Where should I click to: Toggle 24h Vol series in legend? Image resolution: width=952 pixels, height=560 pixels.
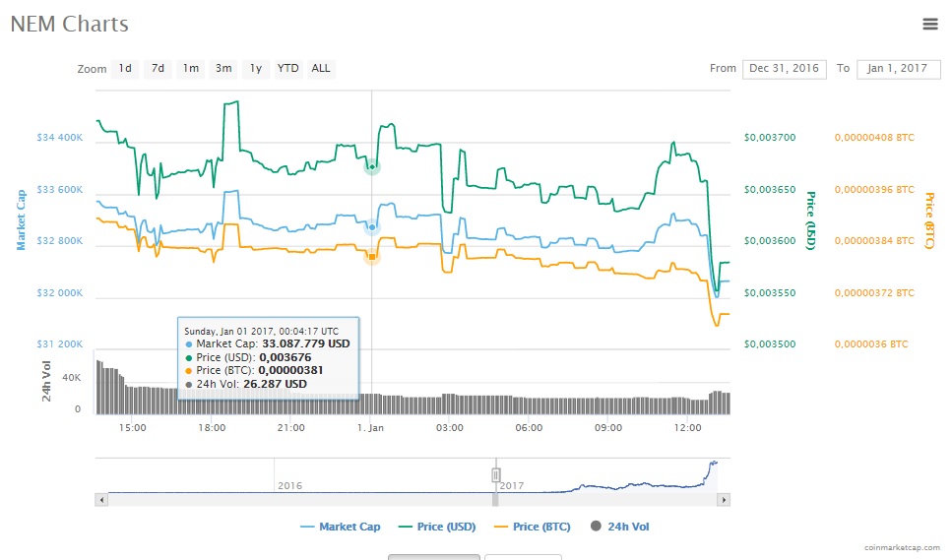tap(620, 527)
